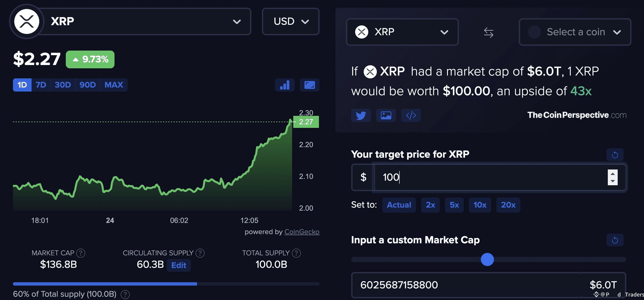Screen dimensions: 644x300
Task: Click the image download icon
Action: tap(386, 115)
